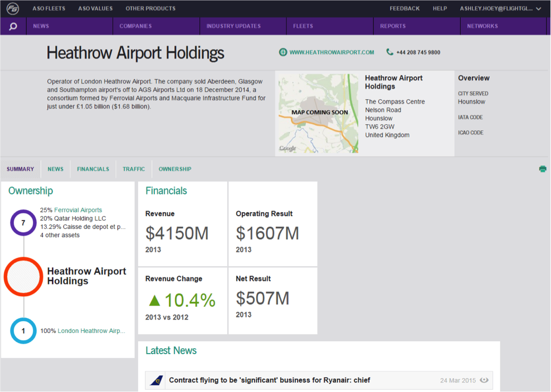Open the Ferrovial Airports link
551x392 pixels.
click(78, 210)
